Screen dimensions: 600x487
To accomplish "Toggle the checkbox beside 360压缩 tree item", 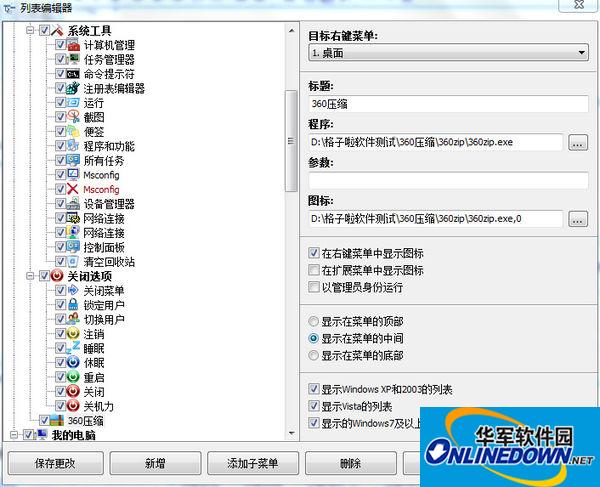I will coord(44,420).
